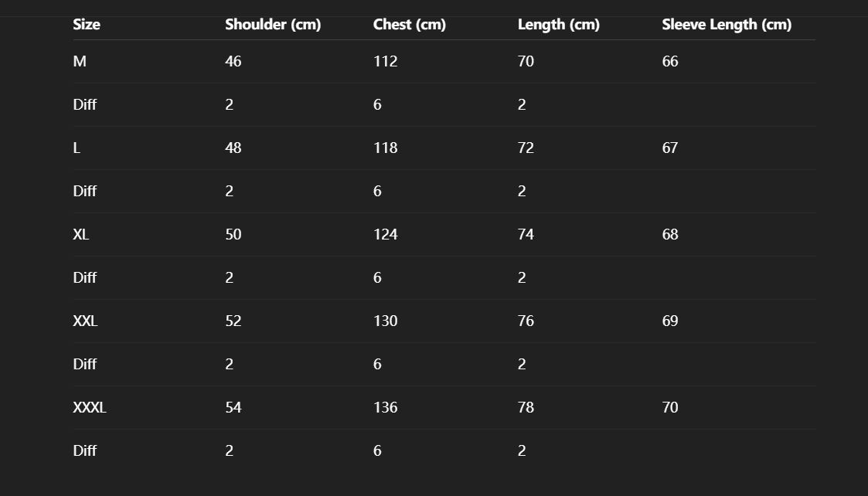The height and width of the screenshot is (496, 868).
Task: Click length value 72 in L row
Action: point(526,148)
